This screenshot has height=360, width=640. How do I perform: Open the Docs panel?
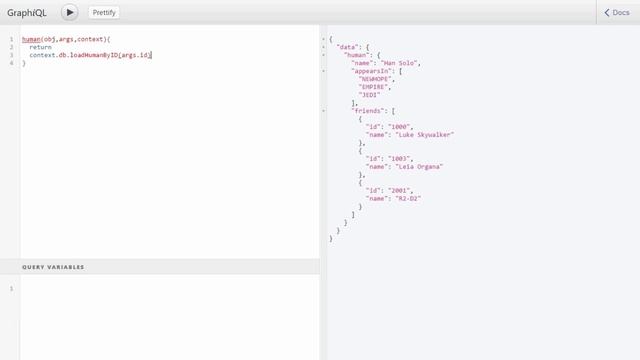[617, 13]
